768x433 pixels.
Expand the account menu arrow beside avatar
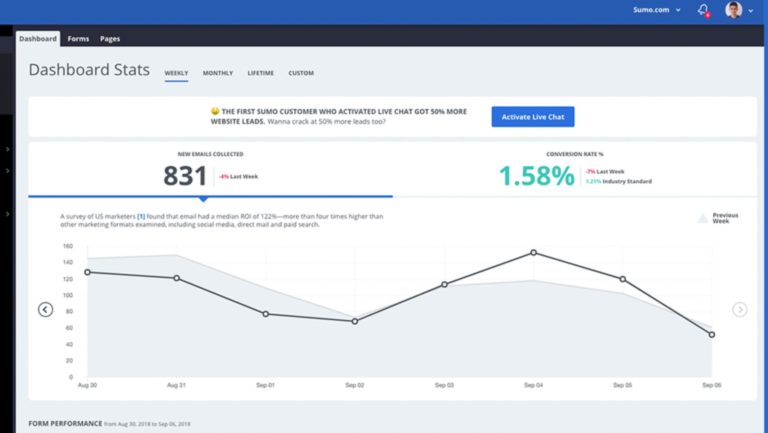[750, 11]
